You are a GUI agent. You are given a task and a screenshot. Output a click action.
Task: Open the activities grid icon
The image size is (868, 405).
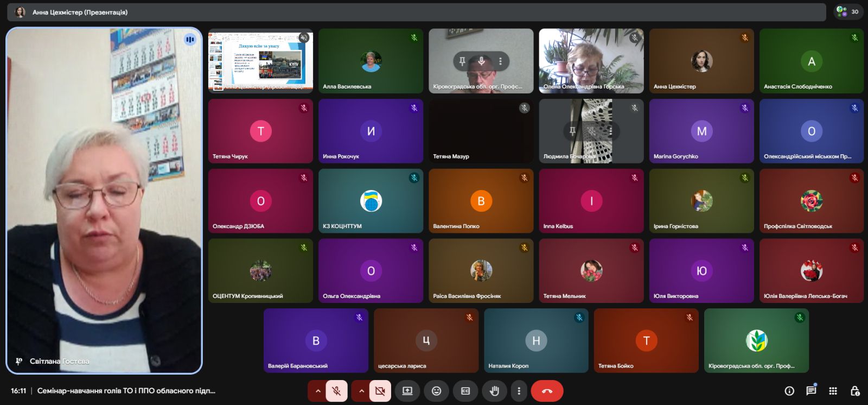[833, 391]
